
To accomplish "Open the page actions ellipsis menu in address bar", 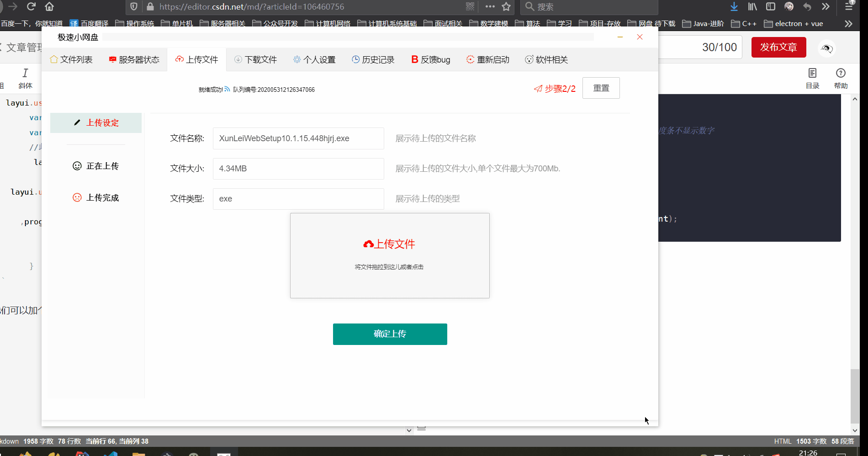I will point(490,7).
